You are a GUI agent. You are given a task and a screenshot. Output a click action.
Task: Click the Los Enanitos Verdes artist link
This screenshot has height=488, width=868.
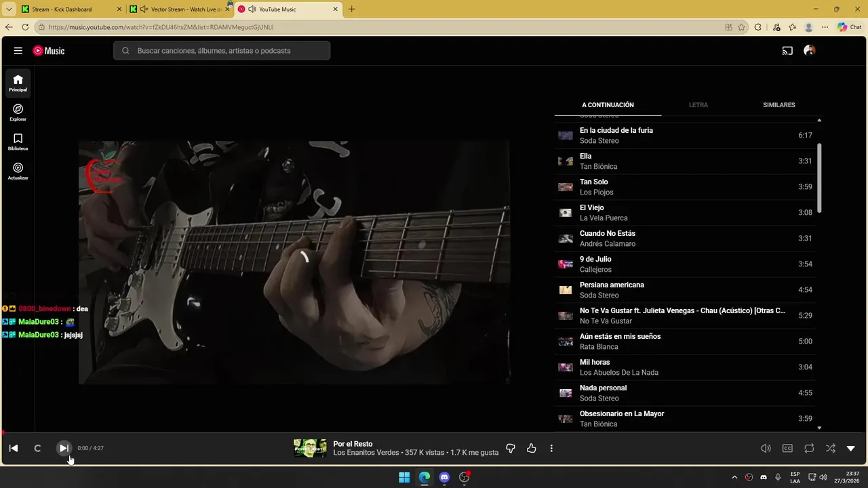pos(366,453)
